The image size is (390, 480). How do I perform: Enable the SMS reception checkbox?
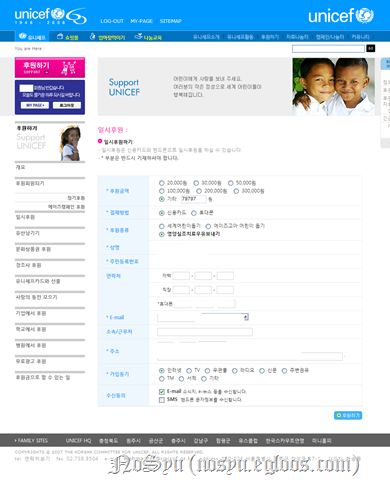click(162, 400)
